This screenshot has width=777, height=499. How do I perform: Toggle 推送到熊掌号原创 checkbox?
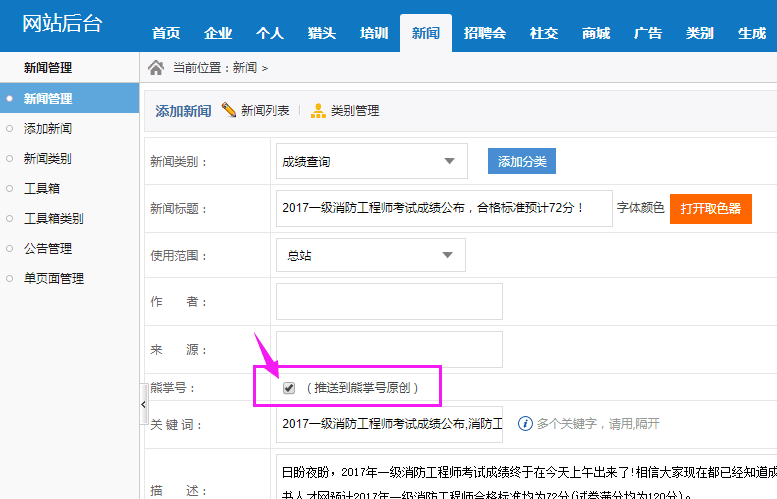[x=289, y=388]
